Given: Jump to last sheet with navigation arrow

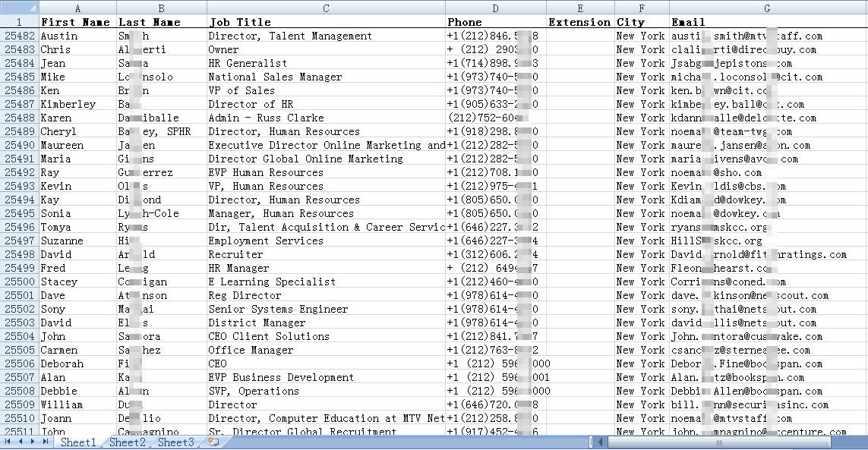Looking at the screenshot, I should (45, 442).
